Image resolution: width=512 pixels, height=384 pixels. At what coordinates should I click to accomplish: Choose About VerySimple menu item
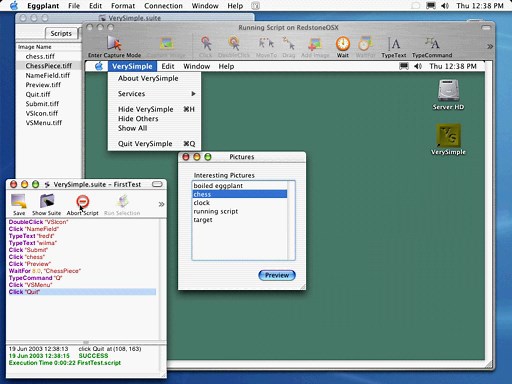tap(154, 78)
